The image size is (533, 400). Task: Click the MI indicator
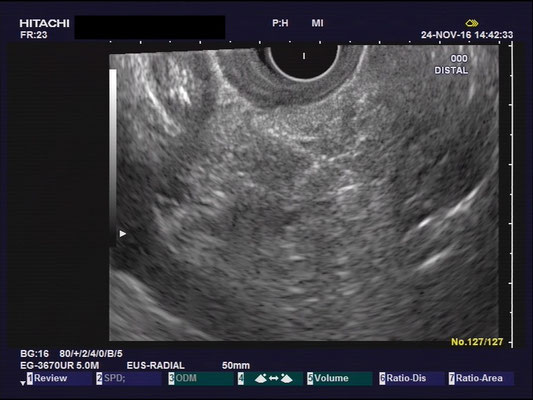pyautogui.click(x=317, y=23)
